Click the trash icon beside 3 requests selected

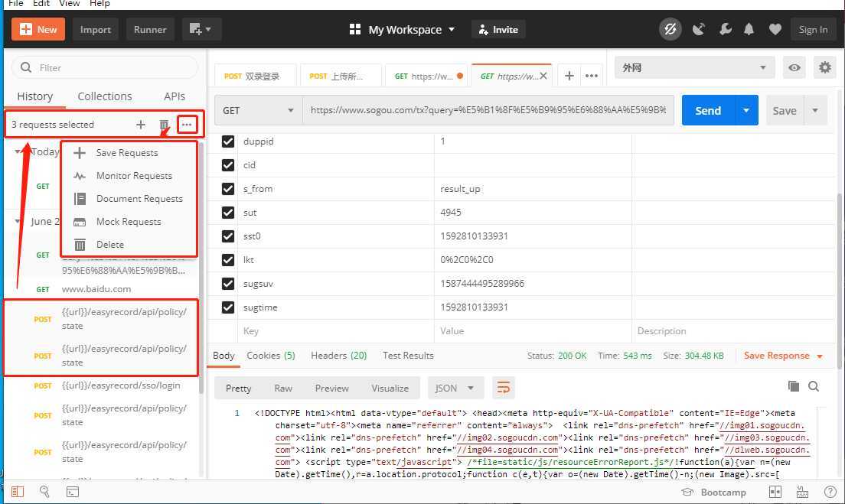click(x=164, y=125)
